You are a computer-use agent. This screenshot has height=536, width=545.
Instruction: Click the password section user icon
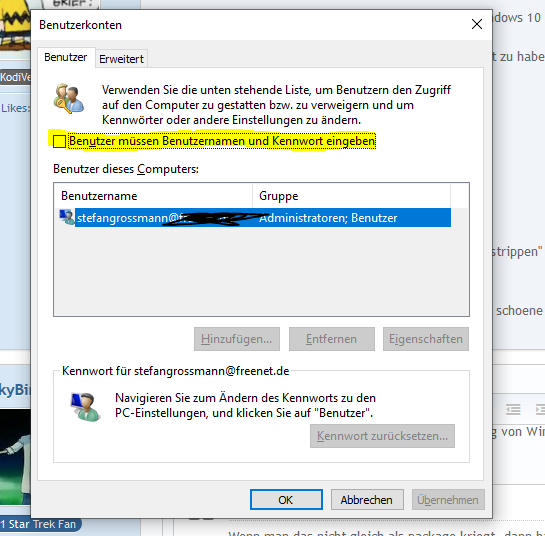pos(86,407)
